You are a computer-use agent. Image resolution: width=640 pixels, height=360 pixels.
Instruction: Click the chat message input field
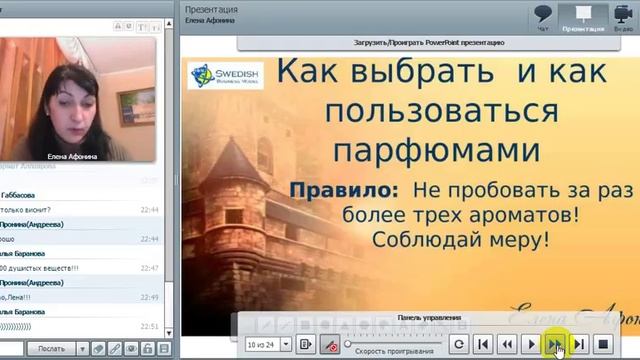[11, 349]
